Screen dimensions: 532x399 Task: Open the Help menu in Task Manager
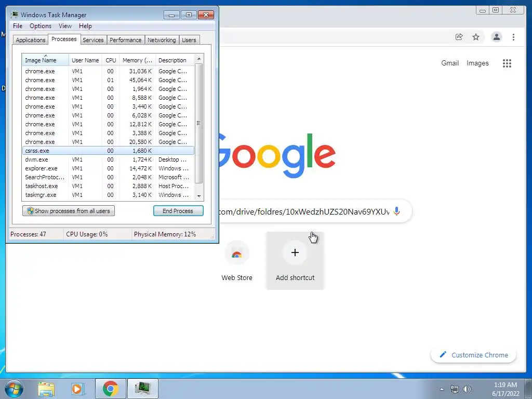tap(85, 26)
